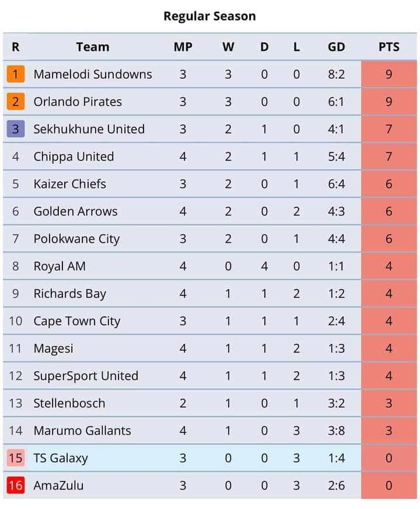Viewport: 420px width, 509px height.
Task: Open SuperSport United team entry
Action: (x=86, y=375)
